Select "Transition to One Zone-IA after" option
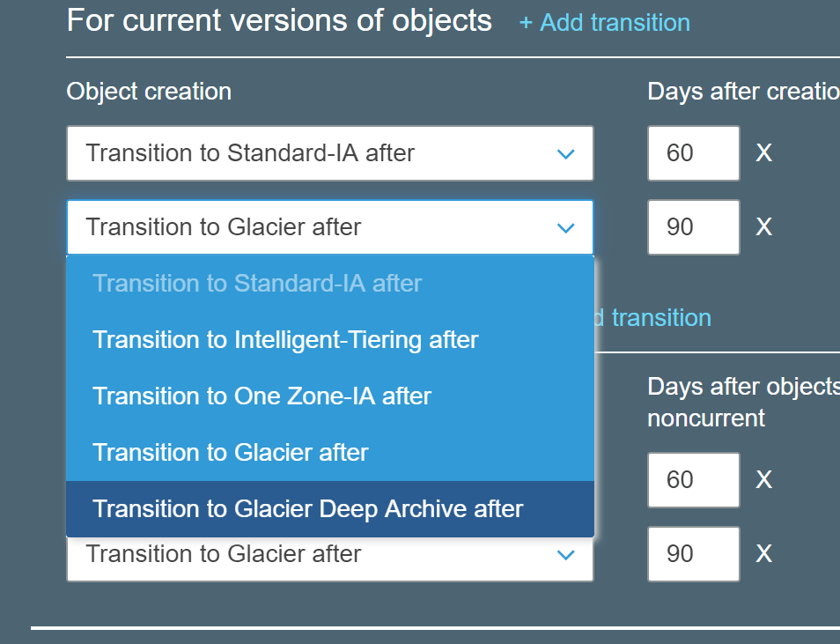840x644 pixels. coord(261,396)
